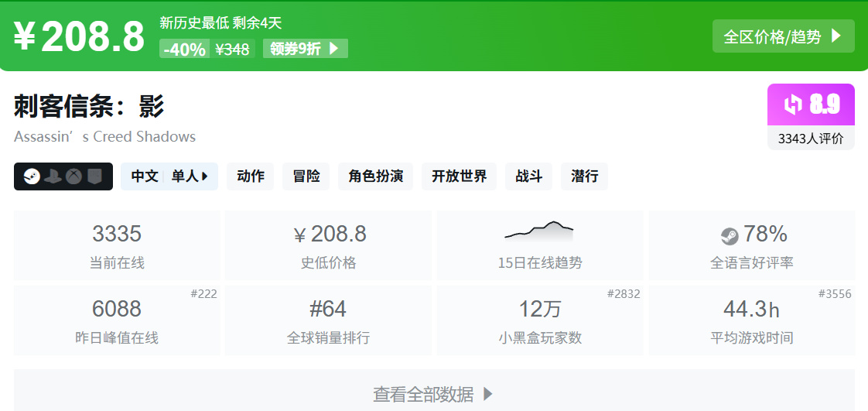Open the 44.3h 平均游戏时间 stat card

752,320
